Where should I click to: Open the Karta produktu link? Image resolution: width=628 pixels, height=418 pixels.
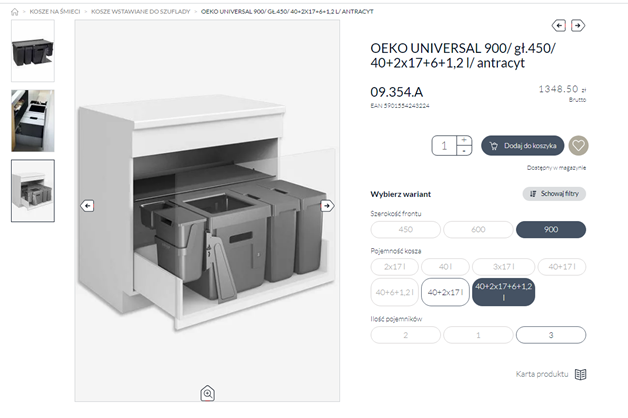(542, 374)
